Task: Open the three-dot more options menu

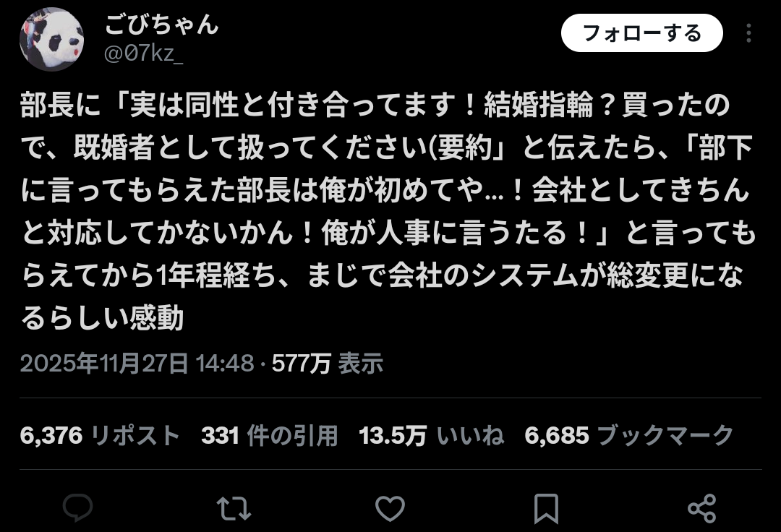Action: tap(748, 33)
